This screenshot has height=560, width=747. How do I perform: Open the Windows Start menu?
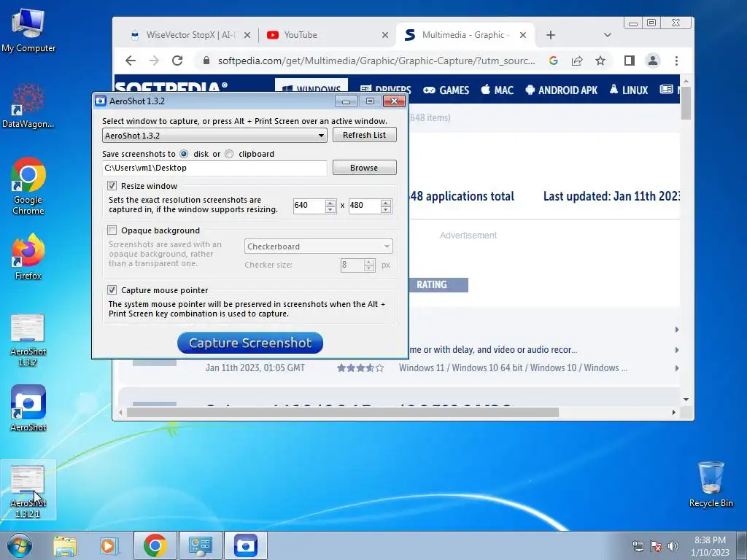pyautogui.click(x=20, y=545)
